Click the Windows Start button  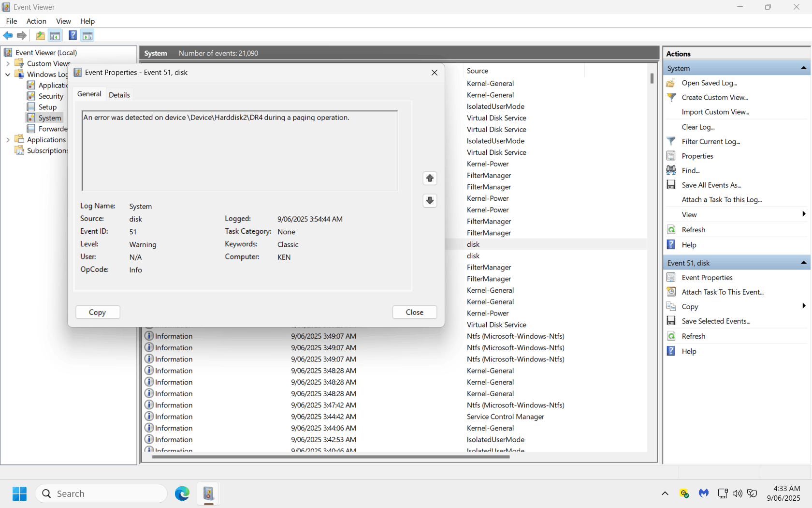(20, 493)
